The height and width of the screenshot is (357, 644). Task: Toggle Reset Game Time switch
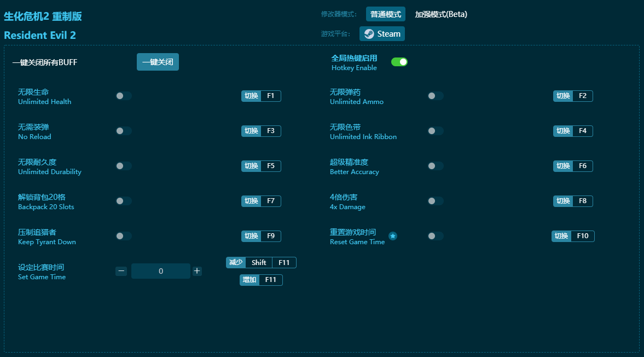pos(436,236)
